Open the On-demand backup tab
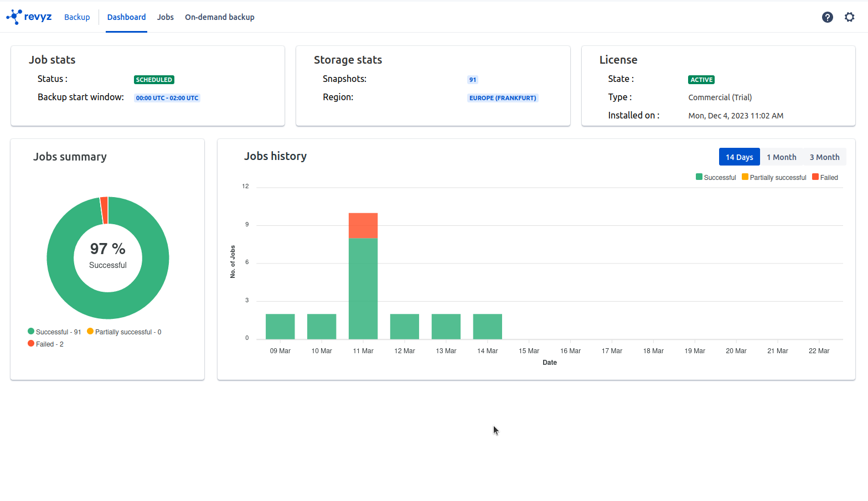Image resolution: width=868 pixels, height=501 pixels. tap(220, 17)
